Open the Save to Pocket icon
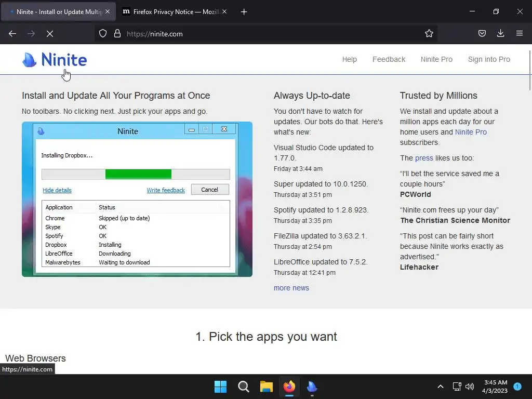This screenshot has height=399, width=532. point(482,34)
